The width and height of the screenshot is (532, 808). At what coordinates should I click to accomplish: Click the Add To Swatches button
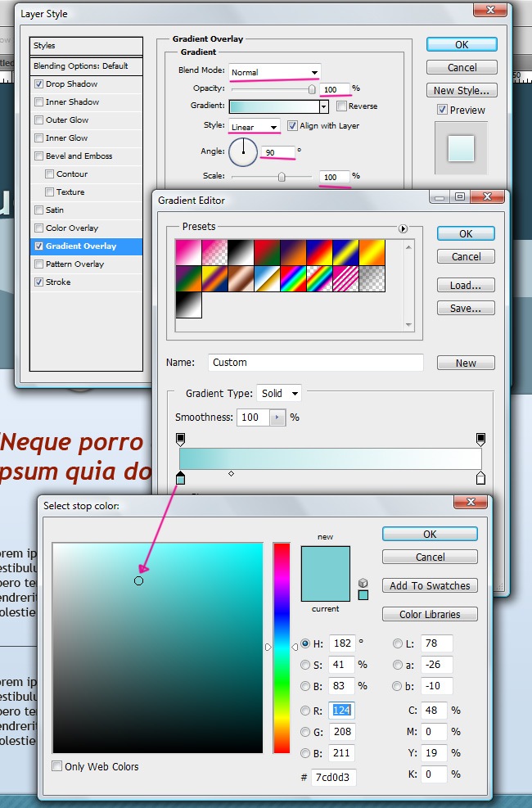[x=430, y=585]
